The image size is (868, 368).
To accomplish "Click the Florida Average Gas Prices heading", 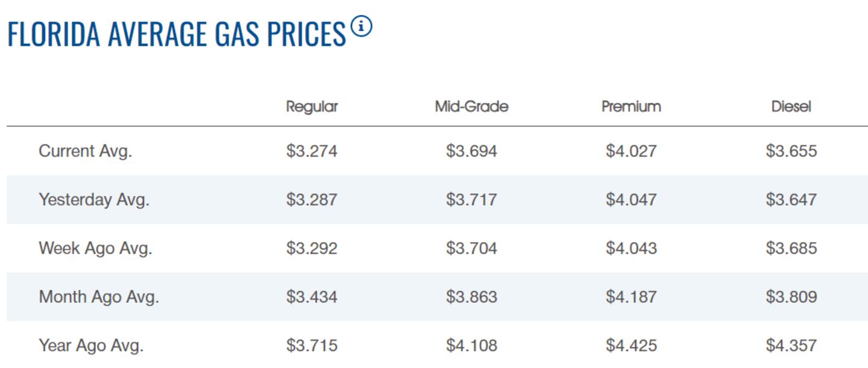I will 177,34.
